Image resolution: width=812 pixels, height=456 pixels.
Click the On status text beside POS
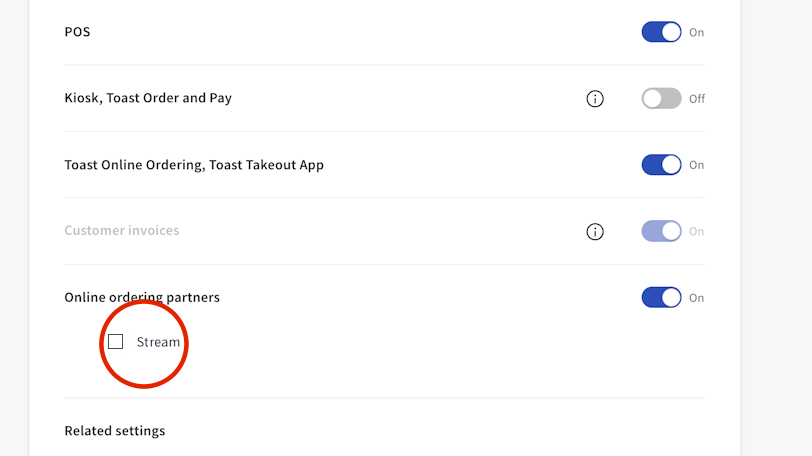point(696,33)
